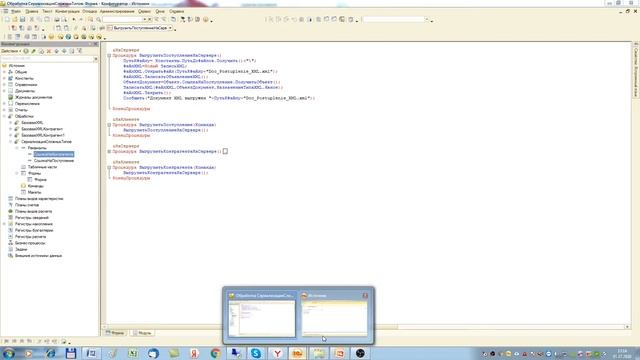Viewport: 640px width, 360px height.
Task: Open the Истомин window preview thumbnail
Action: [x=334, y=315]
